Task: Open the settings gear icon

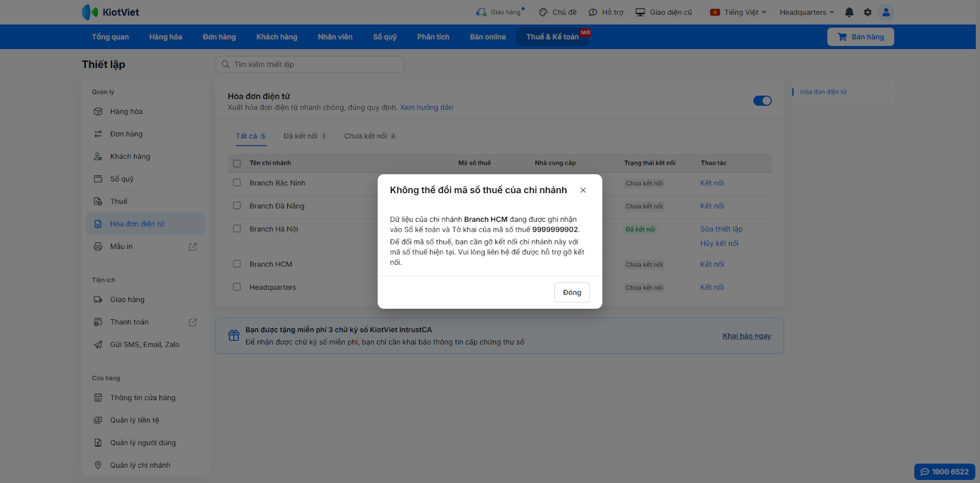Action: pos(867,12)
